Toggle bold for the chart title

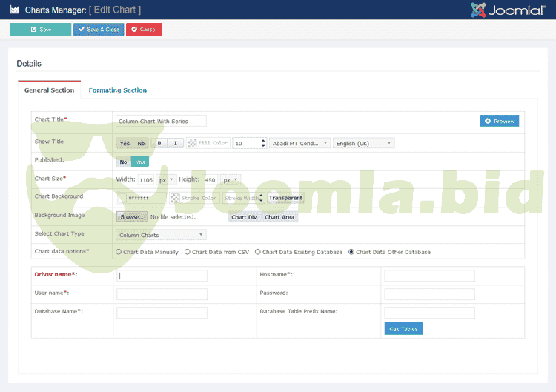(159, 143)
